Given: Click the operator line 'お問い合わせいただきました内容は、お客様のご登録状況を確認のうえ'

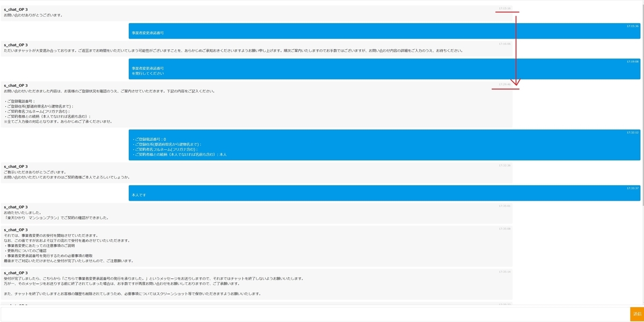Looking at the screenshot, I should pos(109,91).
